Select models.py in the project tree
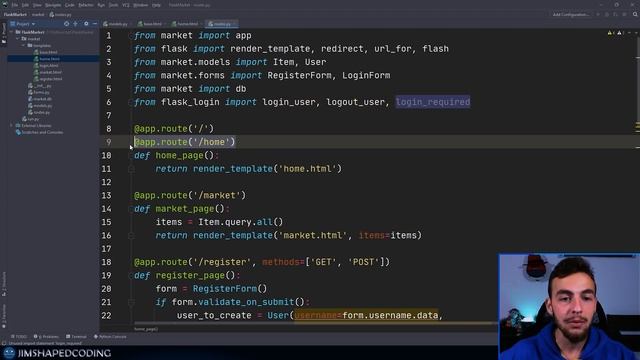The height and width of the screenshot is (360, 640). coord(42,106)
